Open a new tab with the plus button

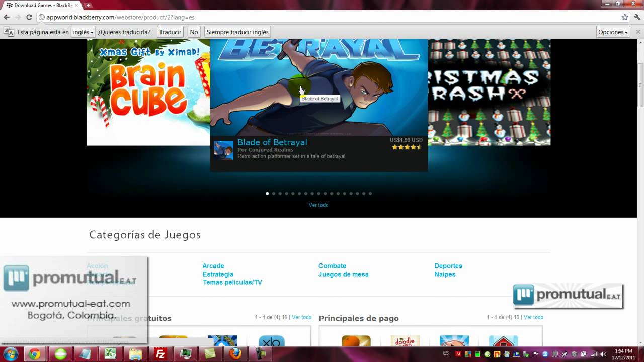click(88, 5)
